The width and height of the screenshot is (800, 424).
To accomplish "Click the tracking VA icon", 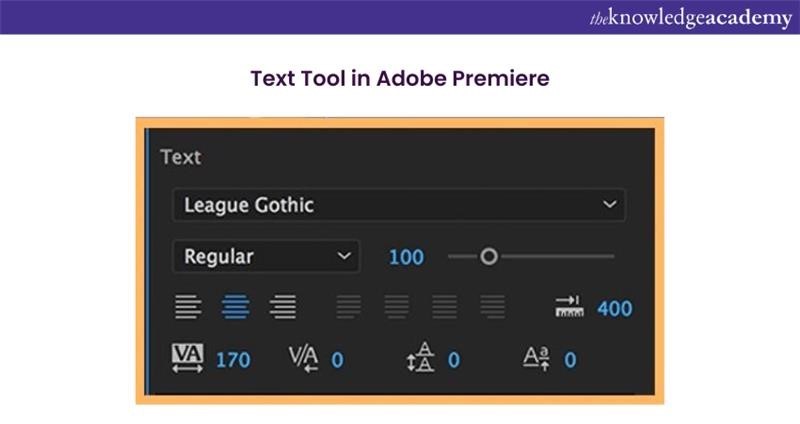I will [188, 359].
